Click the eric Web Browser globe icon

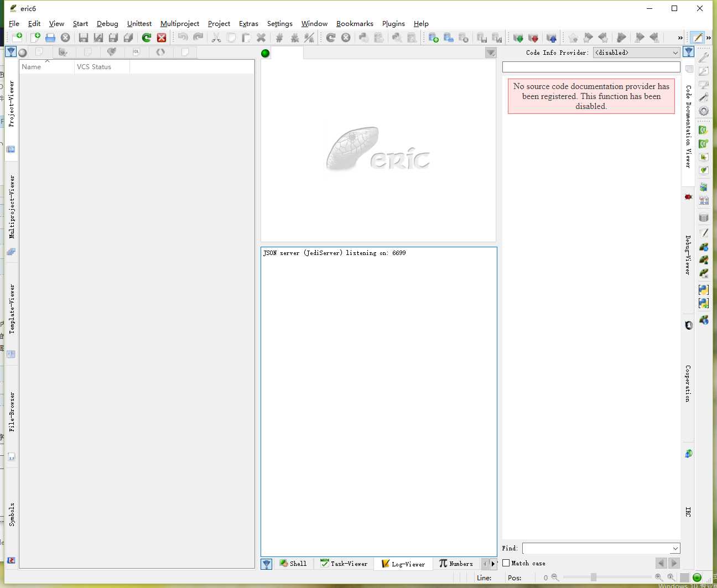pyautogui.click(x=704, y=320)
